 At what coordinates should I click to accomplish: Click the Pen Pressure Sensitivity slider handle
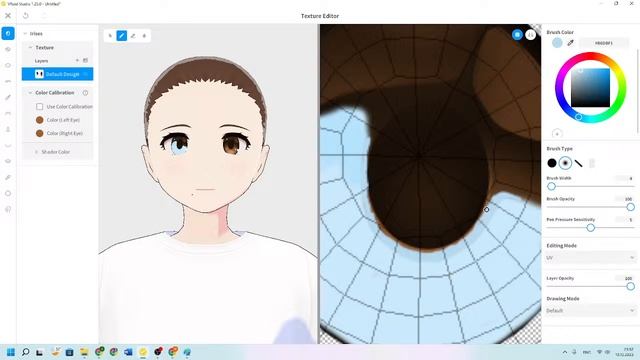coord(591,228)
